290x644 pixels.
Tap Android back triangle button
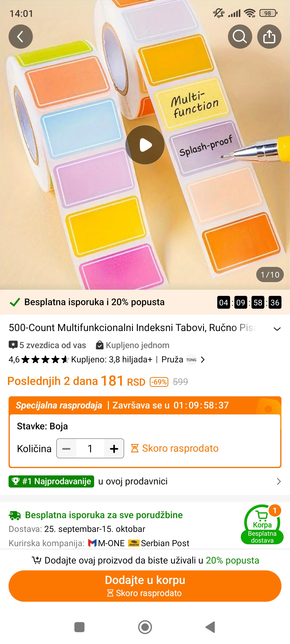click(x=210, y=627)
